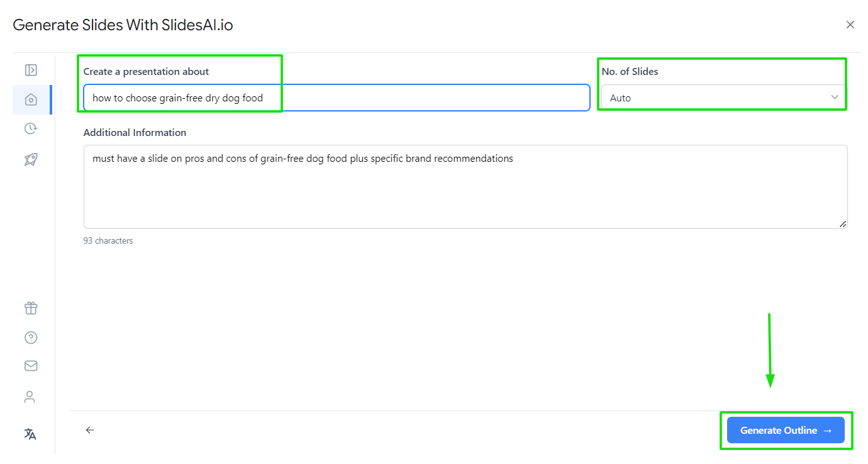Click the Generate Outline button
868x464 pixels.
click(786, 430)
